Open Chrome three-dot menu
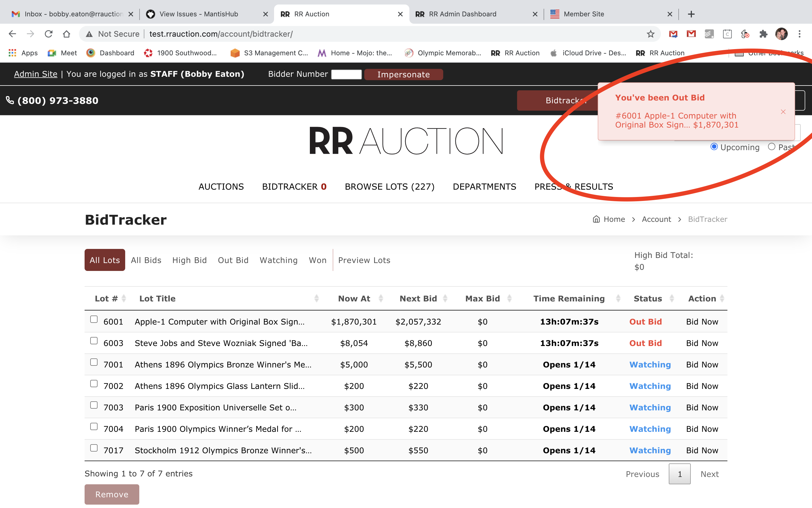This screenshot has height=508, width=812. 800,34
